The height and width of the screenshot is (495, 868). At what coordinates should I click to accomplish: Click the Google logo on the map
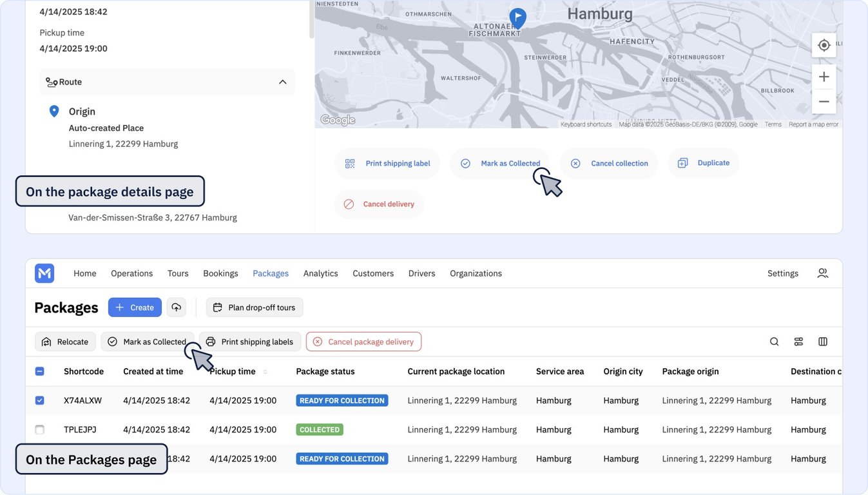[338, 120]
